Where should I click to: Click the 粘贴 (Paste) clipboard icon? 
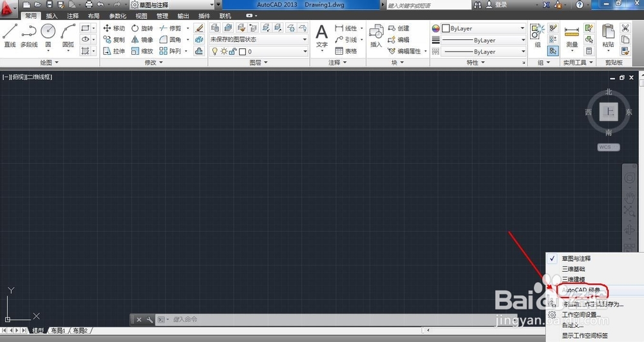[608, 35]
